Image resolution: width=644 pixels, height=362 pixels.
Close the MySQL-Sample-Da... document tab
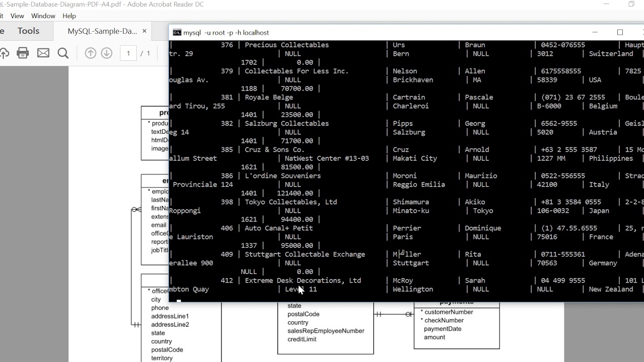[144, 31]
